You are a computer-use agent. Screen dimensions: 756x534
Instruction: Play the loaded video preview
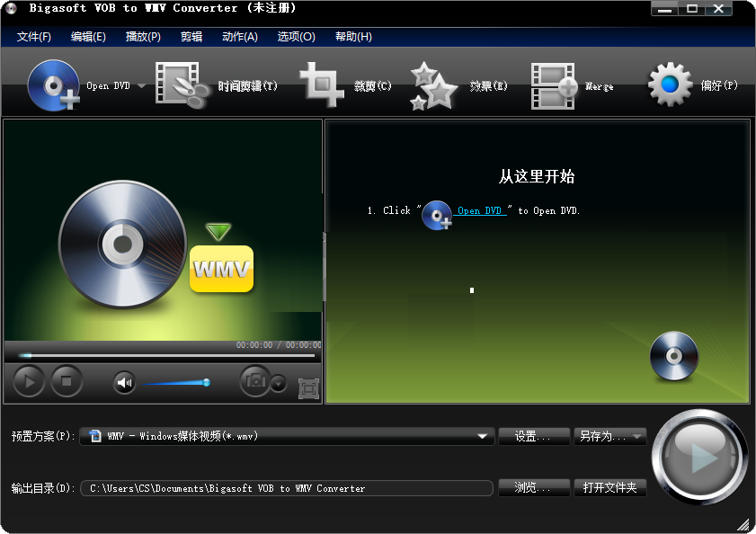point(28,381)
